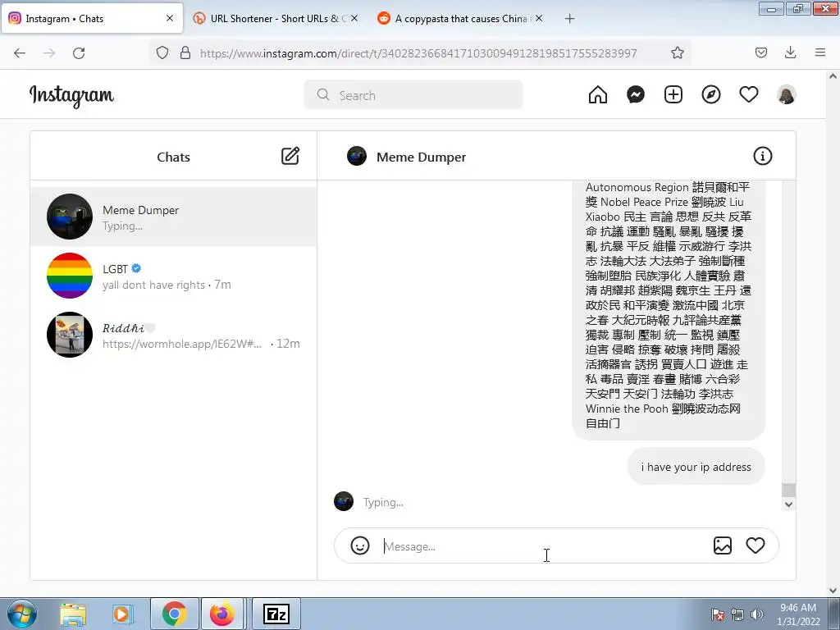Click Meme Dumper name in chat header
Screen dimensions: 840x630
pos(421,157)
